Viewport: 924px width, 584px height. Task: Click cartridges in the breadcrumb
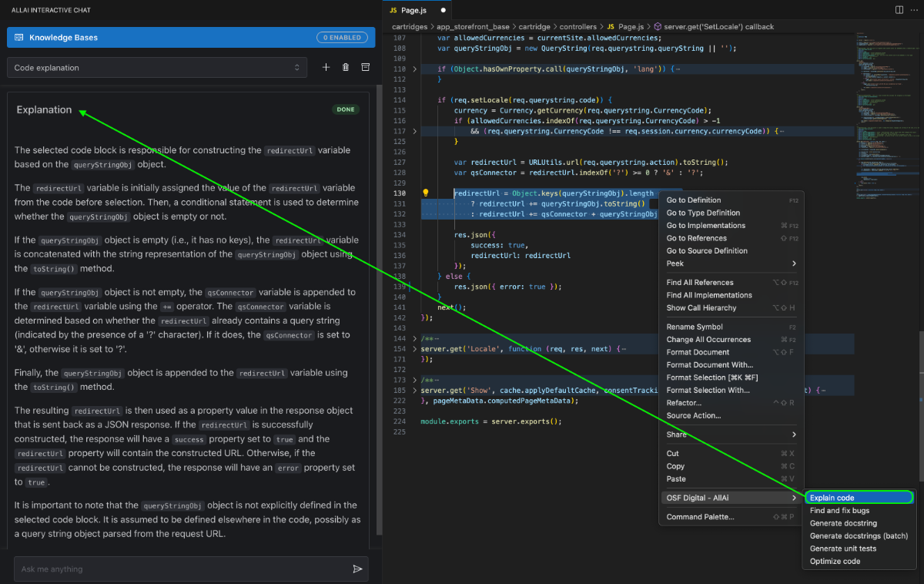pyautogui.click(x=410, y=26)
